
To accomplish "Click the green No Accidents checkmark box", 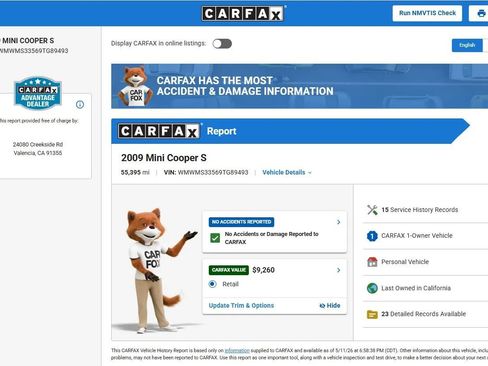I will coord(215,238).
